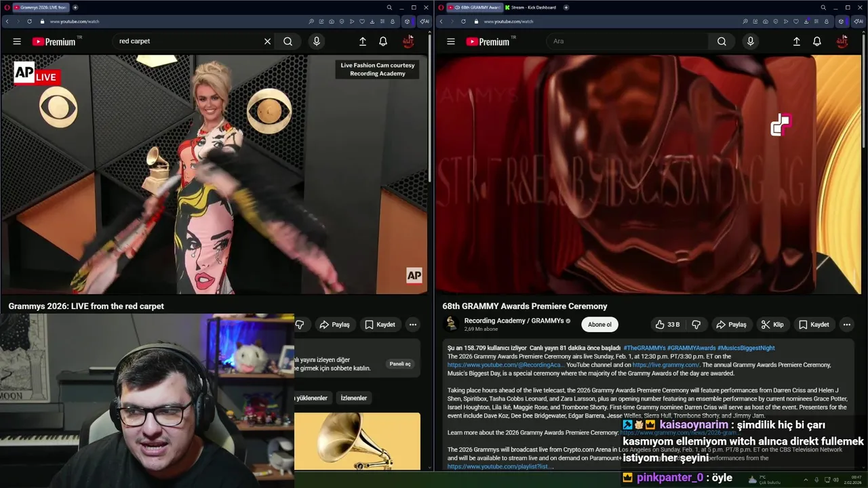This screenshot has width=868, height=488.
Task: Open the #GRAMMYAwards hashtag link
Action: pyautogui.click(x=691, y=348)
